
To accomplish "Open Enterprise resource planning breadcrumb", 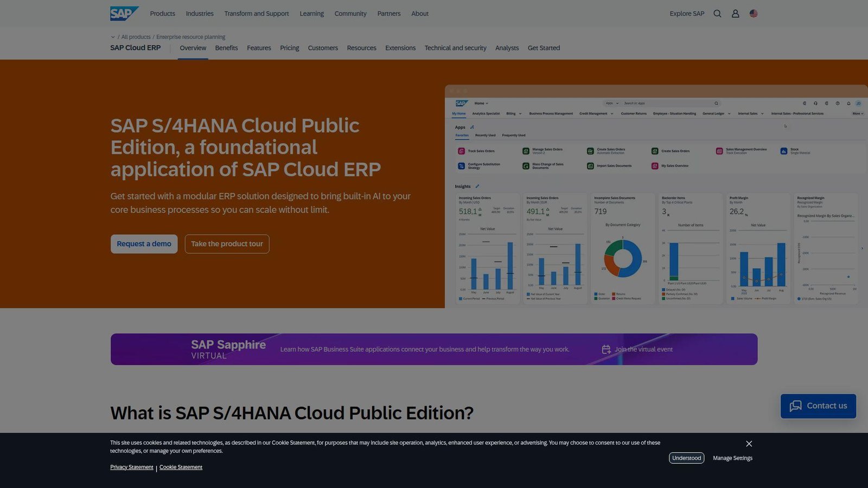I will tap(190, 37).
